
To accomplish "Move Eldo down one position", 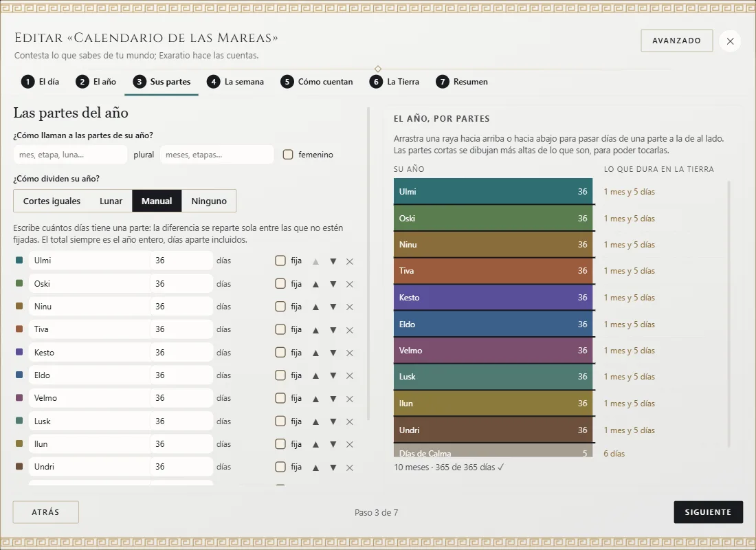I will 333,375.
